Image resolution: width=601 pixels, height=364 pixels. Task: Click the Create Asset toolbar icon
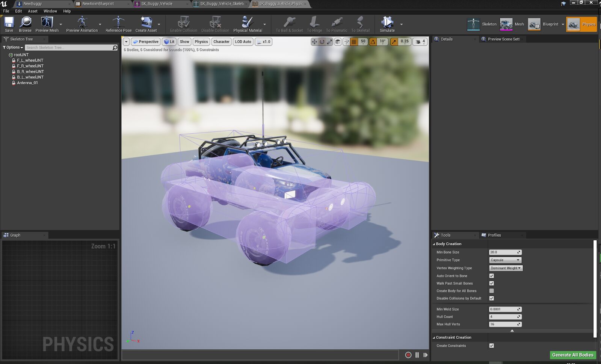pyautogui.click(x=147, y=24)
